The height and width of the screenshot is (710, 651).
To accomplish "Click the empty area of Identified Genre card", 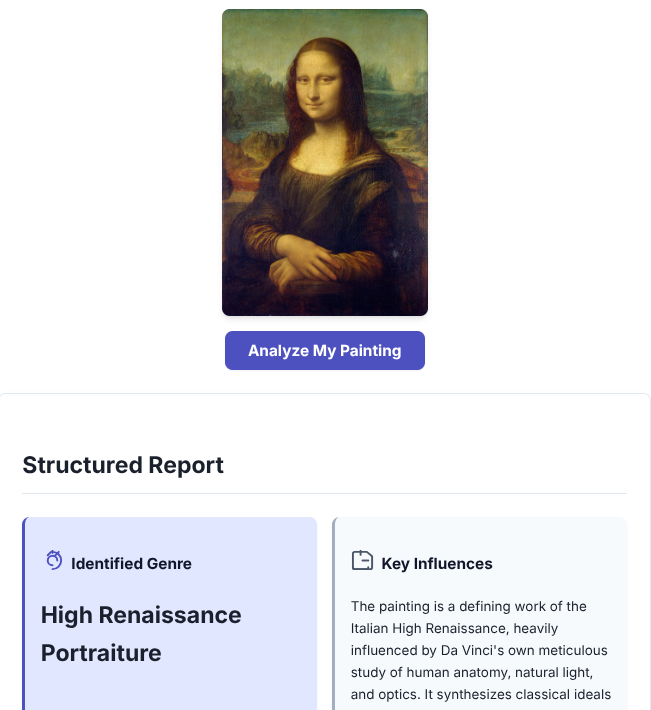I will click(170, 690).
